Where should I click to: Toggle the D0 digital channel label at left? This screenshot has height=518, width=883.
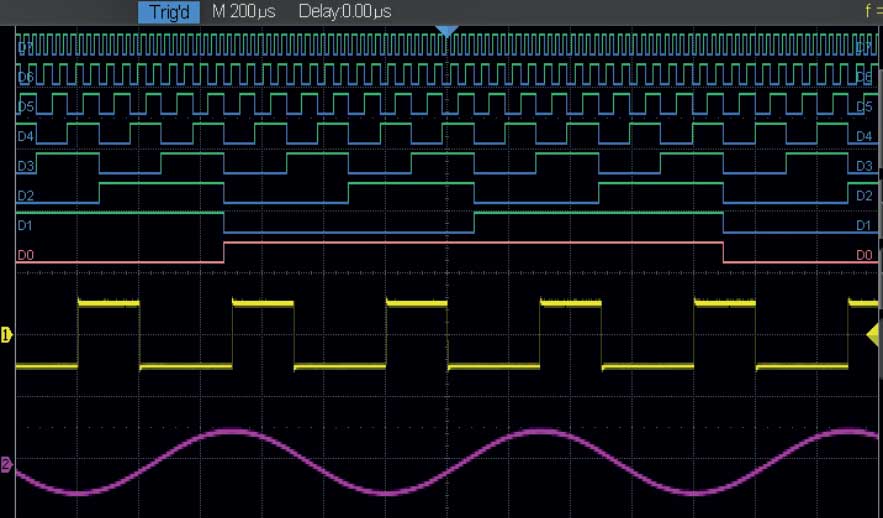26,256
